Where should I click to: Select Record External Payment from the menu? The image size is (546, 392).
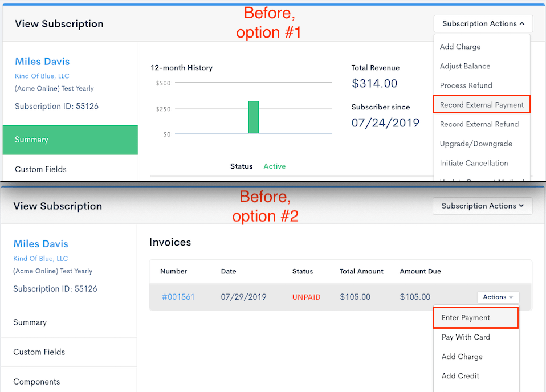pyautogui.click(x=482, y=105)
